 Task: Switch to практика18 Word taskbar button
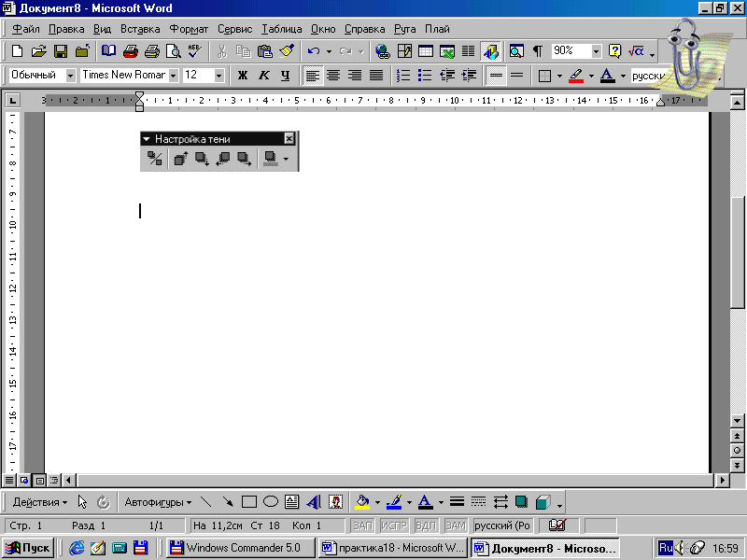click(x=393, y=548)
